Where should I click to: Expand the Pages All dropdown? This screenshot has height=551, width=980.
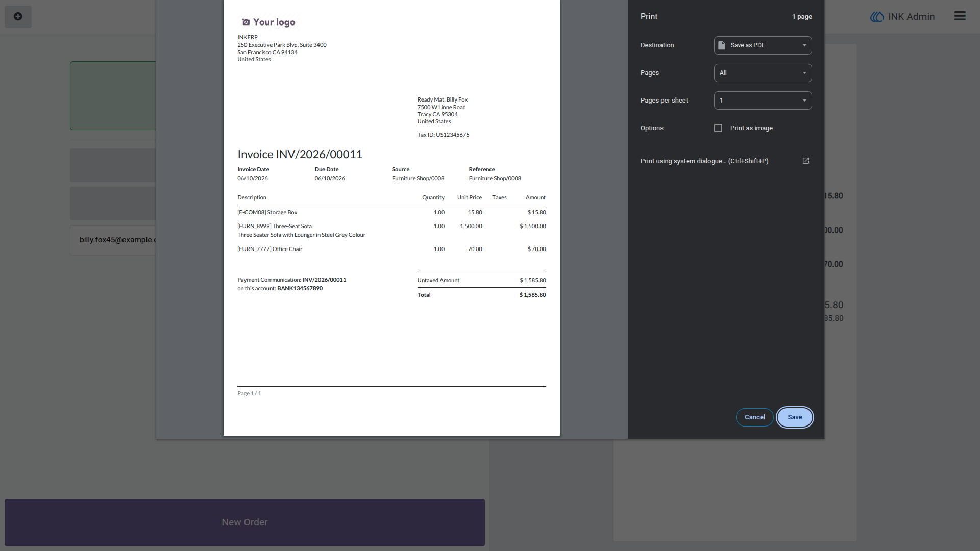pyautogui.click(x=763, y=73)
